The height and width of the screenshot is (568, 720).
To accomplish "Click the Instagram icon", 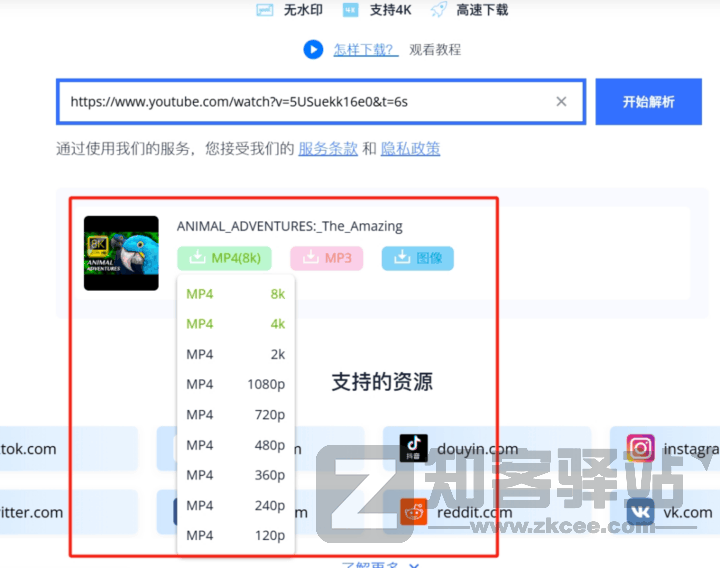I will click(x=641, y=448).
